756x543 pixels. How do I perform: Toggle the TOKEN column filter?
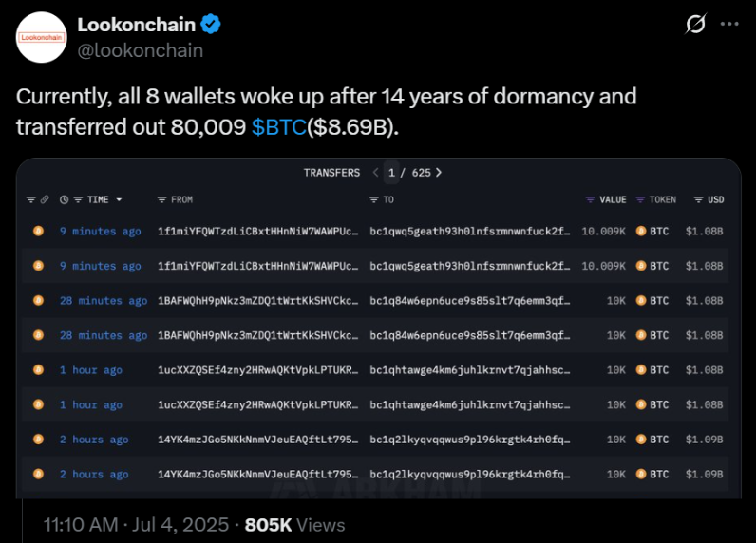640,199
